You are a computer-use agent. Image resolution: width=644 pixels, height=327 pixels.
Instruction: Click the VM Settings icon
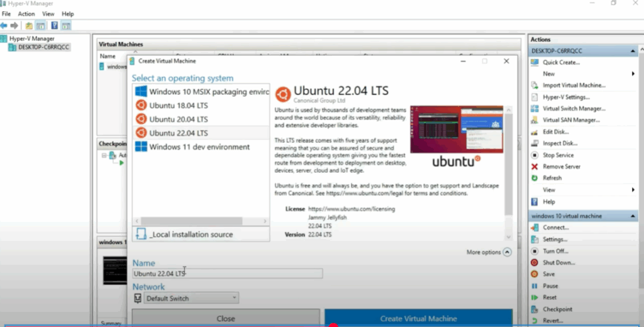(x=535, y=240)
